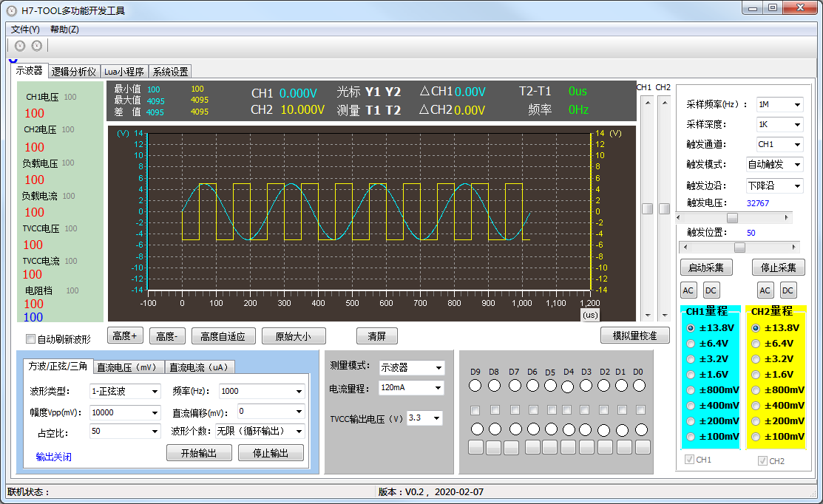Viewport: 823px width, 504px height.
Task: Switch to the 逻辑分析仪 tab
Action: pos(74,72)
